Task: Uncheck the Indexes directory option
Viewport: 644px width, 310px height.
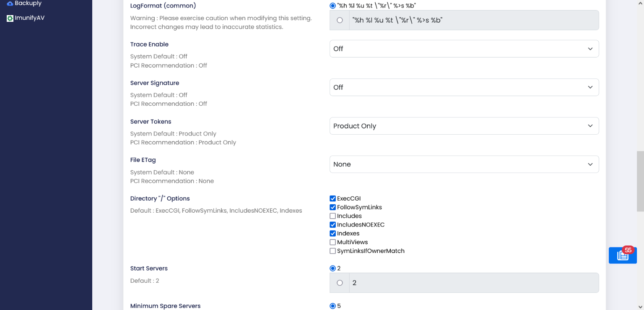Action: tap(333, 234)
